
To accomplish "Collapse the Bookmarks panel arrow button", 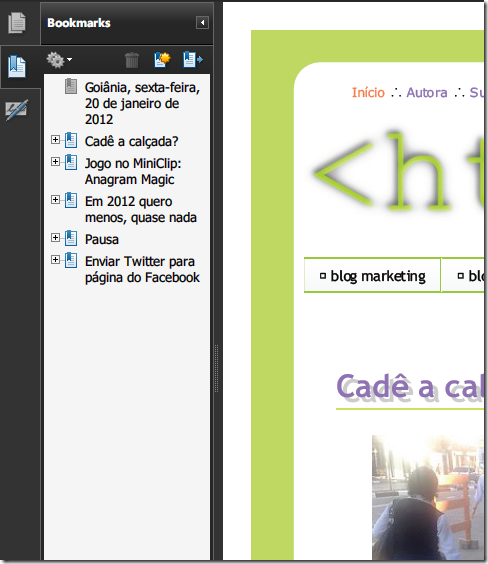I will 202,23.
